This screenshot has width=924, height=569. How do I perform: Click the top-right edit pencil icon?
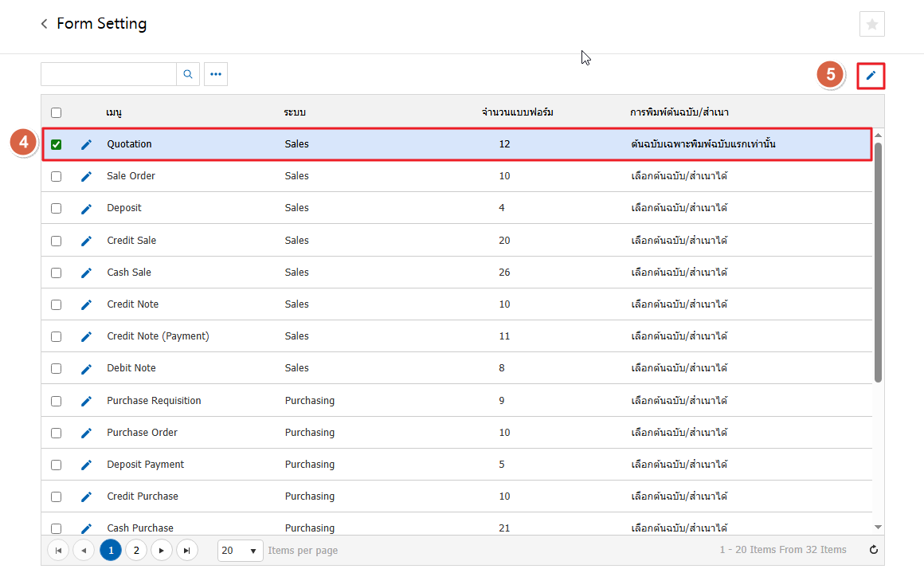click(871, 76)
